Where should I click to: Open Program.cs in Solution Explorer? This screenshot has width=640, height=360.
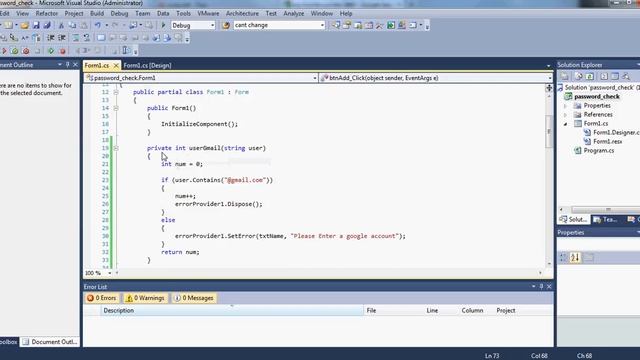[598, 151]
